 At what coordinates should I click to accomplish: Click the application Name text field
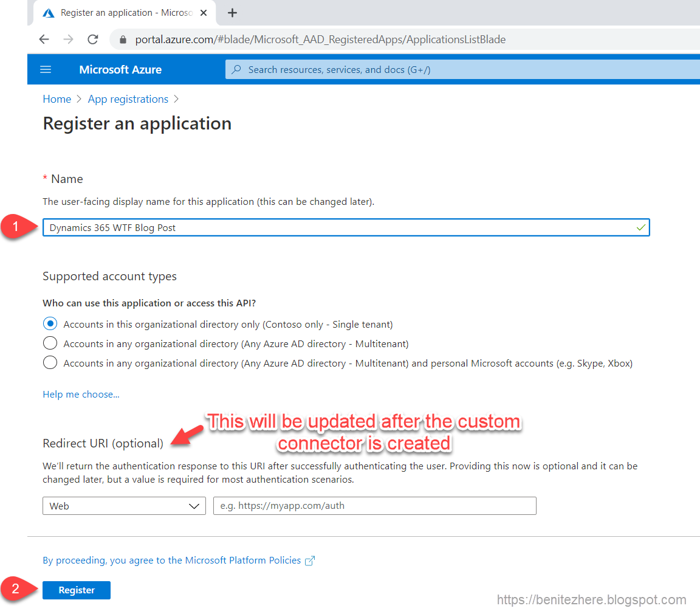346,228
